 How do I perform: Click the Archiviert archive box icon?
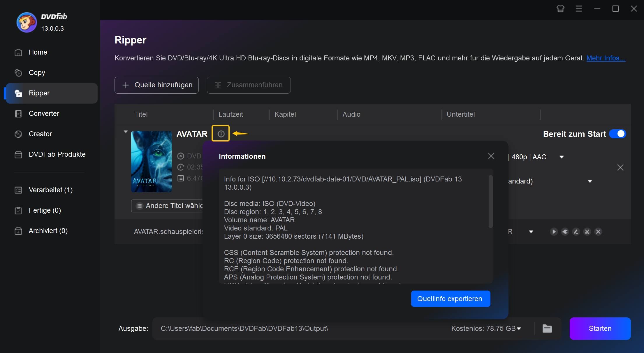coord(18,231)
